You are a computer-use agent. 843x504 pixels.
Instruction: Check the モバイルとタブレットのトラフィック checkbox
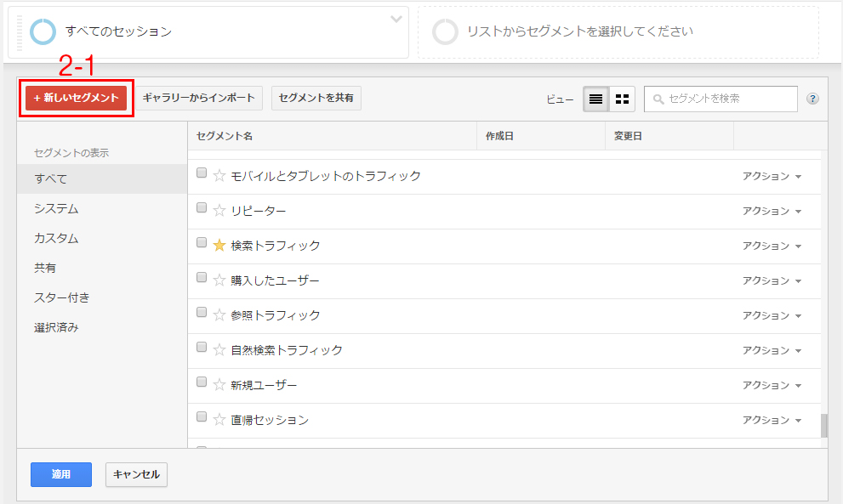tap(202, 173)
